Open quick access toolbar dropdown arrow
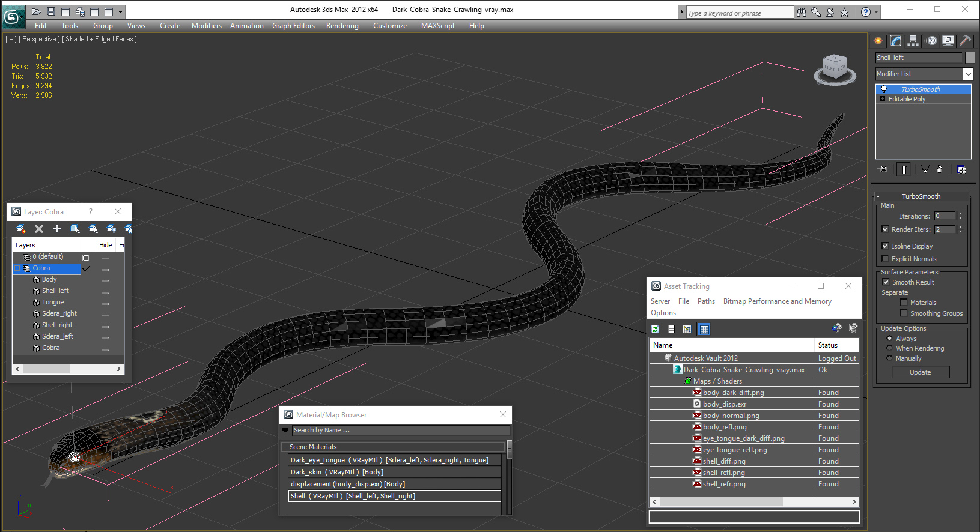Screen dimensions: 980x532 tap(121, 11)
